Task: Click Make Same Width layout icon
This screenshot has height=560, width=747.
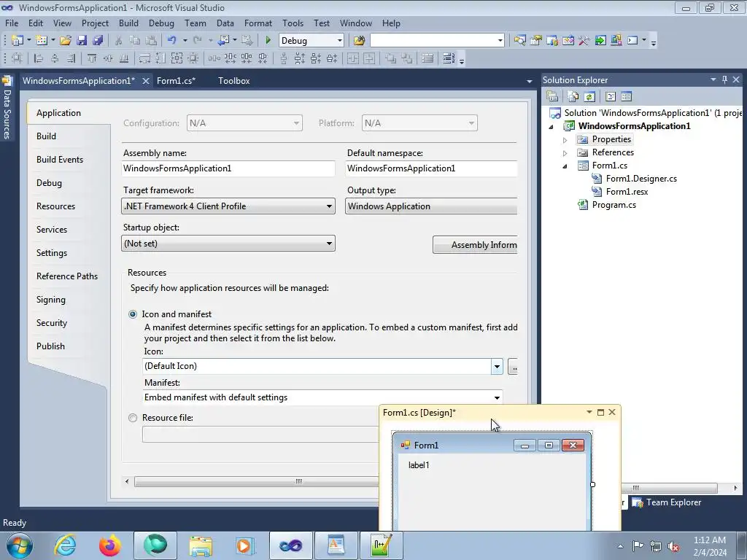Action: 144,58
